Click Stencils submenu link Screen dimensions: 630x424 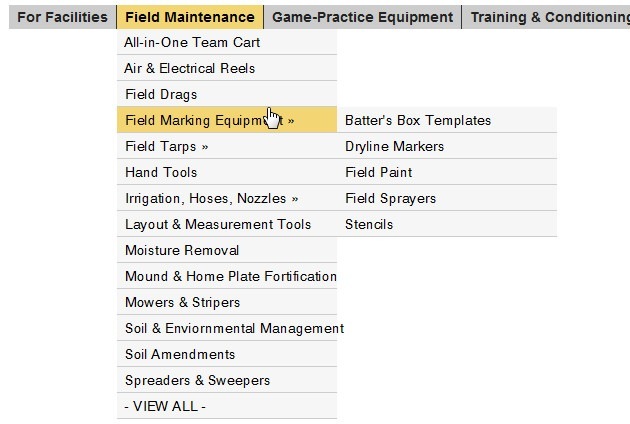(369, 225)
